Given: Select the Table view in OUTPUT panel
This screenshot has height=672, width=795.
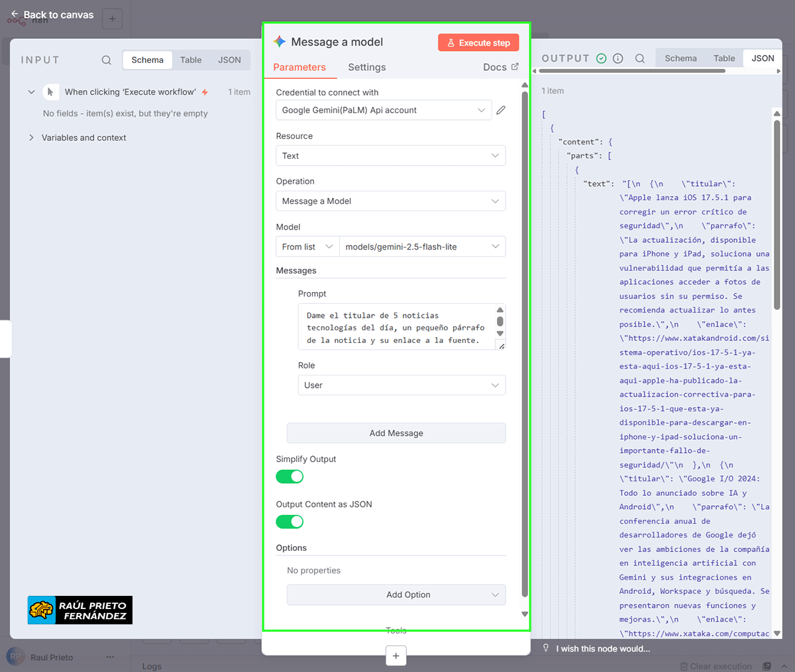Looking at the screenshot, I should coord(723,58).
